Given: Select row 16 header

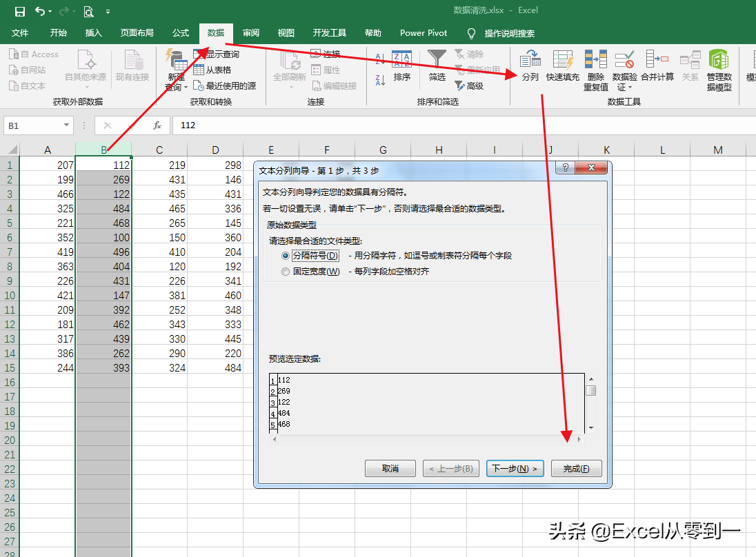Looking at the screenshot, I should tap(10, 383).
